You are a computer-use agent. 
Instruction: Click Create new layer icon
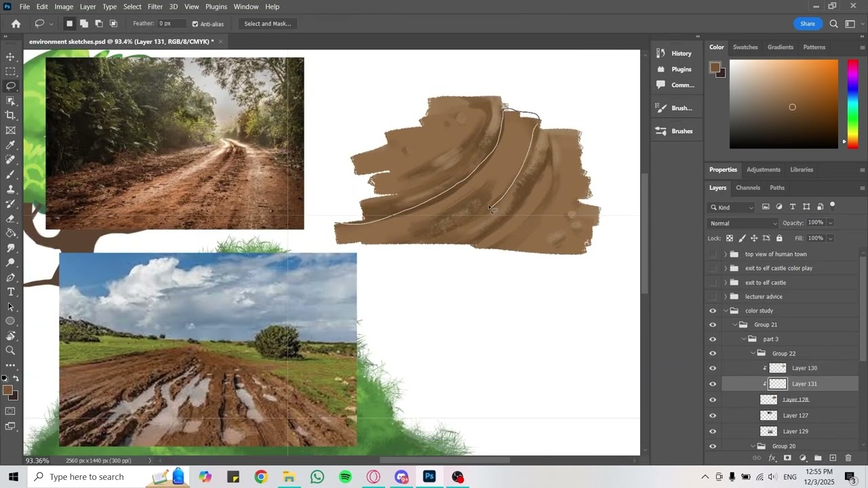coord(833,458)
